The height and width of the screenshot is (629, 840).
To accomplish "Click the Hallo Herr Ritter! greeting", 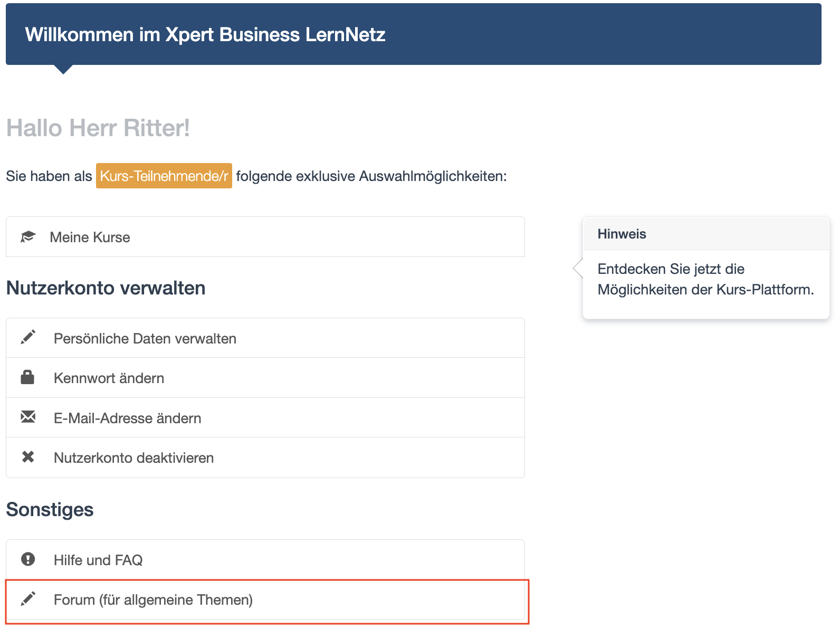I will (x=98, y=128).
